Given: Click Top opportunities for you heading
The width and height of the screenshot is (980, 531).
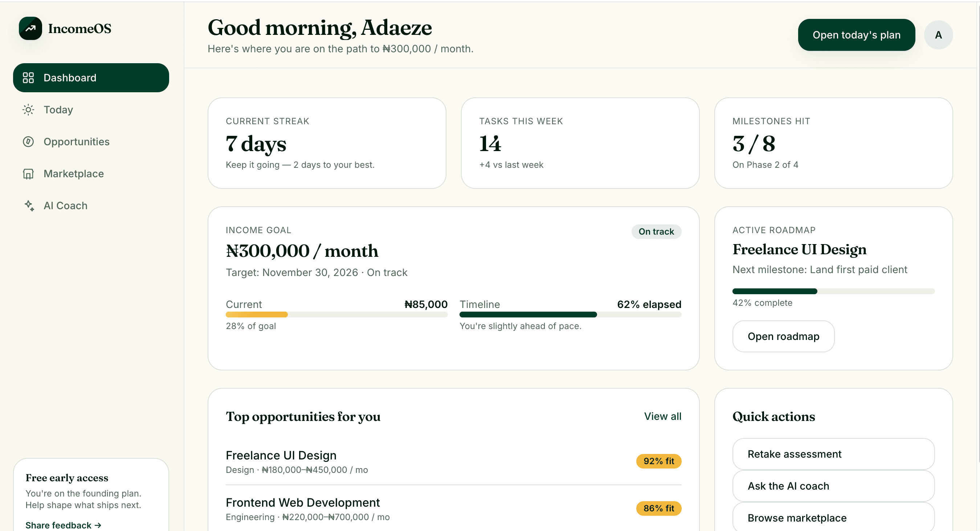Looking at the screenshot, I should pyautogui.click(x=303, y=417).
